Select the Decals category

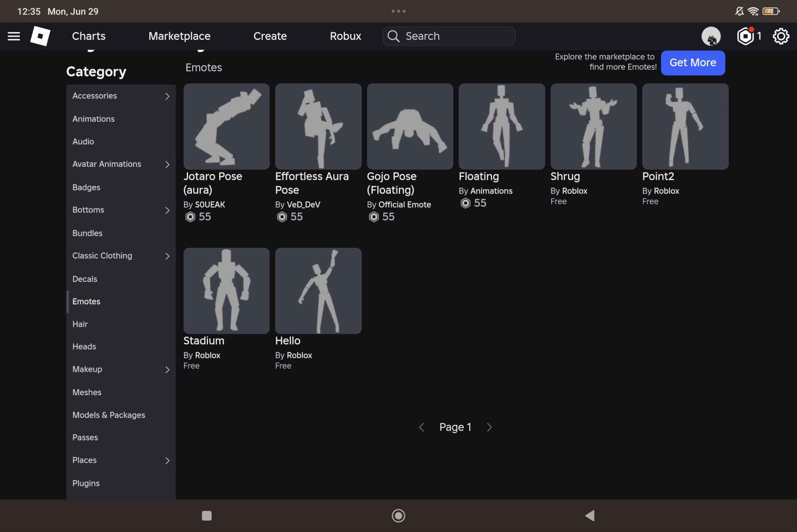(121, 279)
